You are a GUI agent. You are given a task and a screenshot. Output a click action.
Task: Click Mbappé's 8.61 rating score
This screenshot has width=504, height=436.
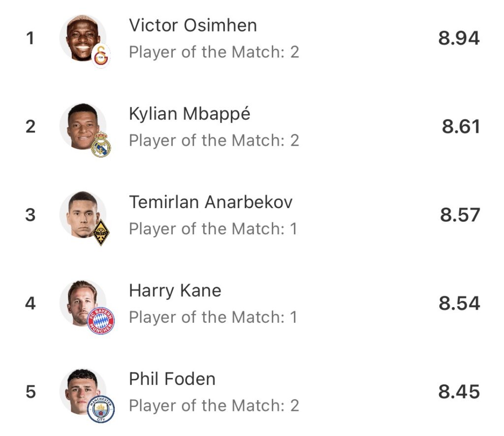pos(460,127)
